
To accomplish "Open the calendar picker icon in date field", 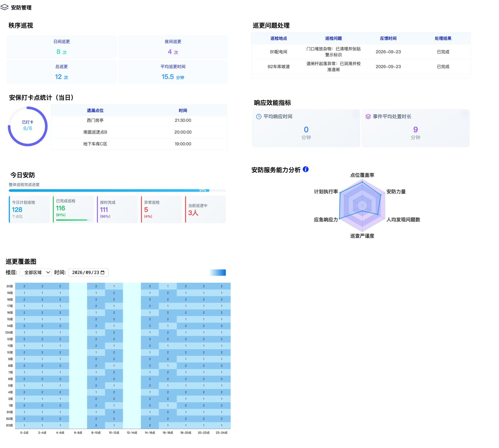I will click(103, 273).
